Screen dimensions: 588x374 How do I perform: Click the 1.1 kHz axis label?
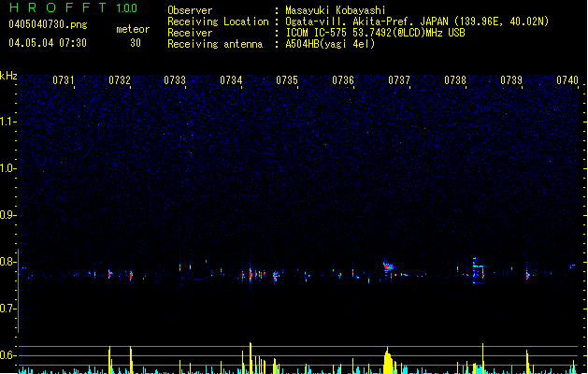tap(8, 122)
